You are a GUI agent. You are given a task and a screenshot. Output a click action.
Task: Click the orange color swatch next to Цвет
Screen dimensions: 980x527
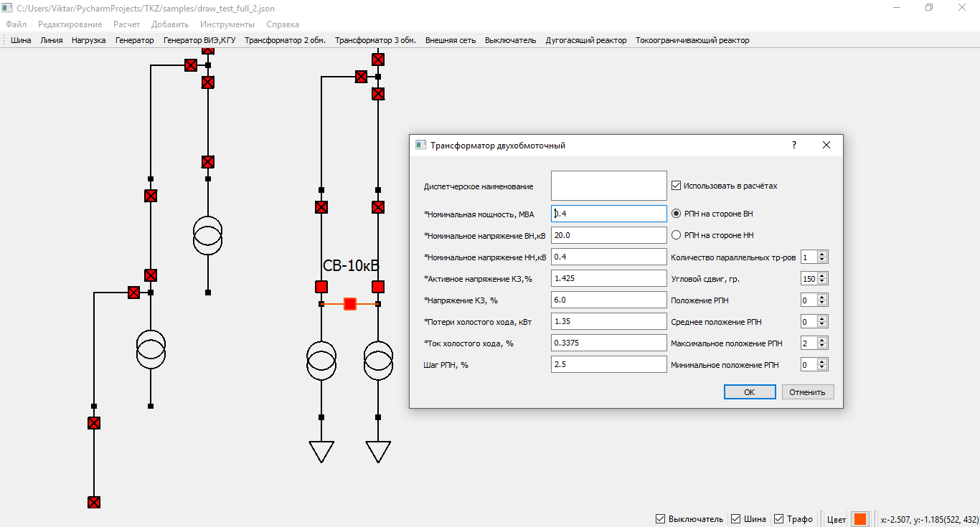tap(860, 519)
